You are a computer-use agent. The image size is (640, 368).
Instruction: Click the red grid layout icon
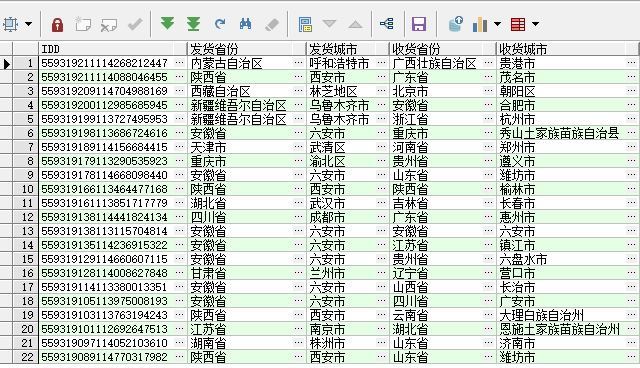click(518, 24)
